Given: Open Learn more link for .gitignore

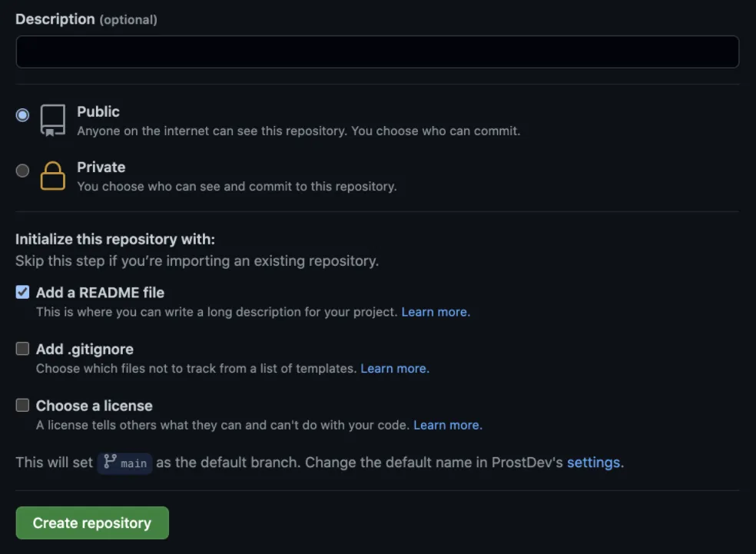Looking at the screenshot, I should (x=395, y=368).
